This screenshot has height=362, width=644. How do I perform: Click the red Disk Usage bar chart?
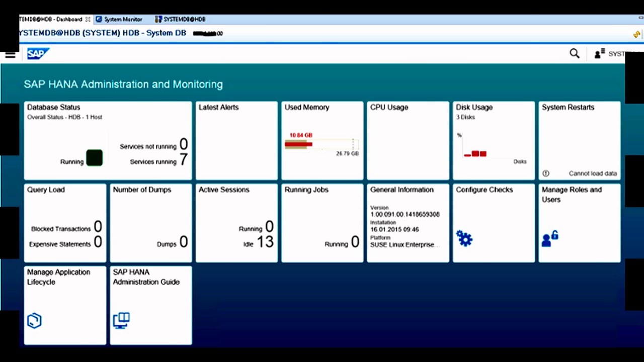tap(475, 153)
